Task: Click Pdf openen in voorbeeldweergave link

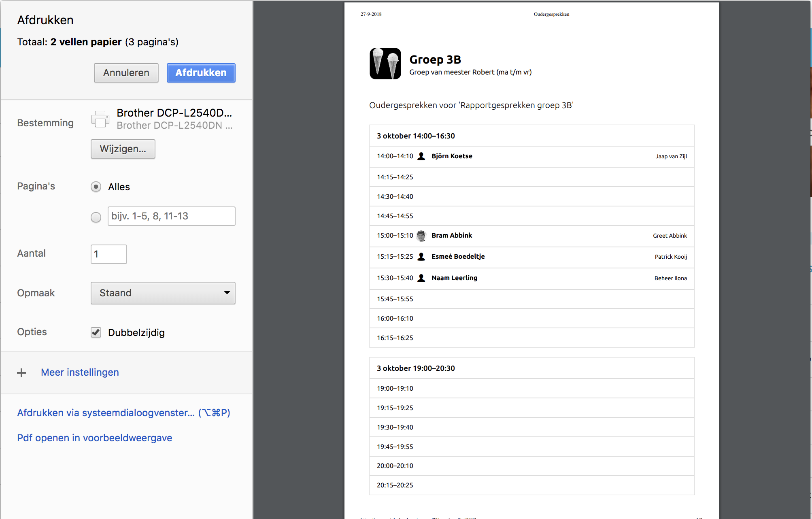Action: click(94, 438)
